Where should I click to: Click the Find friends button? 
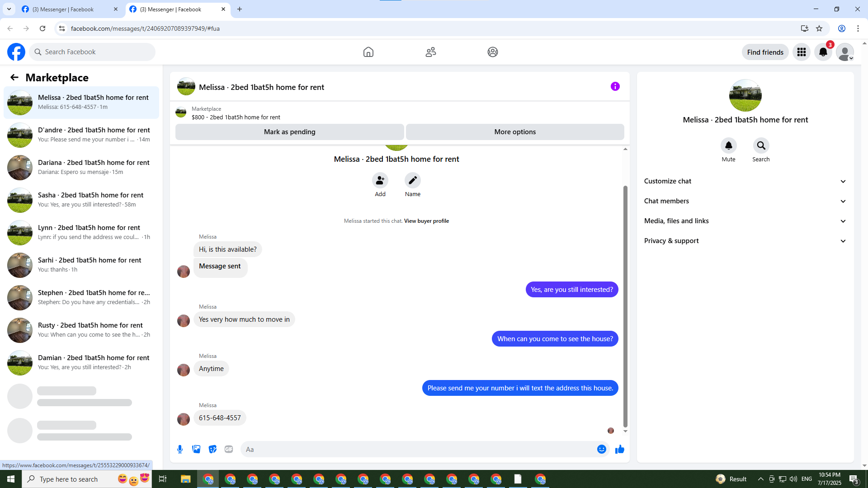point(765,52)
